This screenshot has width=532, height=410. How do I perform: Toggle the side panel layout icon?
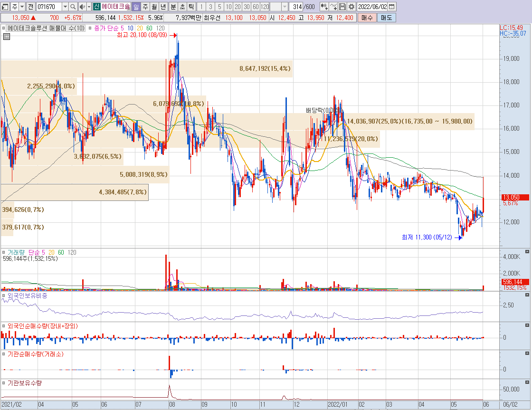click(5, 7)
